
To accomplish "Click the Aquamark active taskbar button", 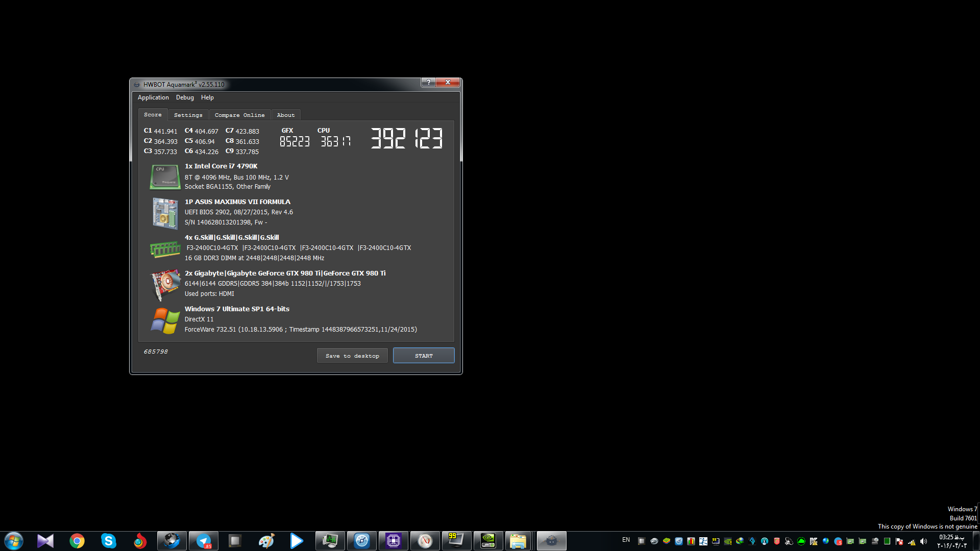I will click(x=551, y=541).
